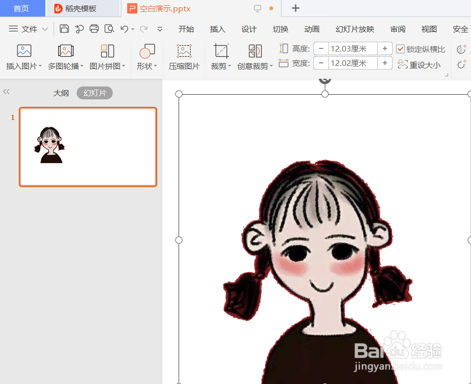Click the 裁剪 (Crop) icon
Screen dimensions: 471x384
221,51
